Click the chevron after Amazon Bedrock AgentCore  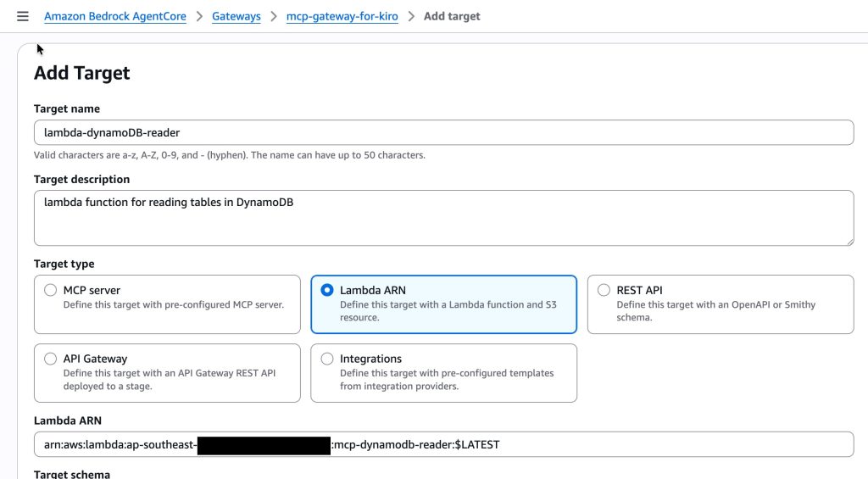tap(199, 16)
